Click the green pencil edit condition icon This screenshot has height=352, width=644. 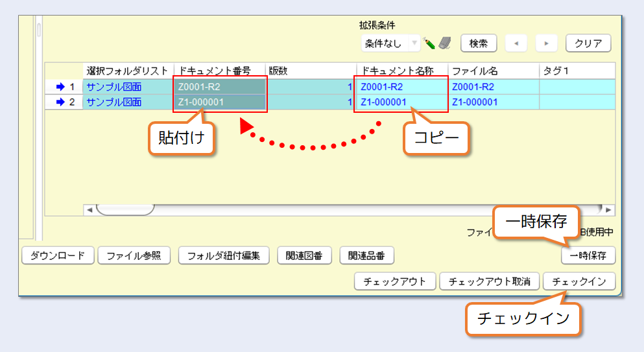tap(429, 43)
